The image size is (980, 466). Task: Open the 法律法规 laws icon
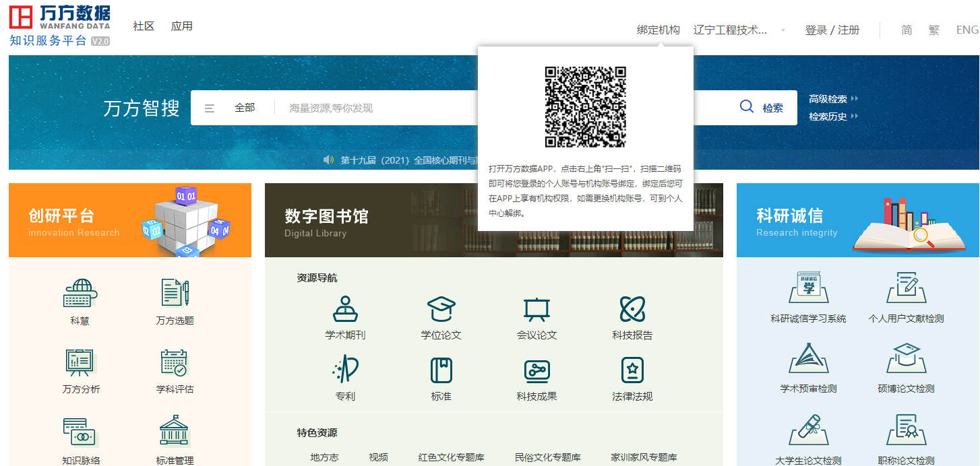coord(632,370)
